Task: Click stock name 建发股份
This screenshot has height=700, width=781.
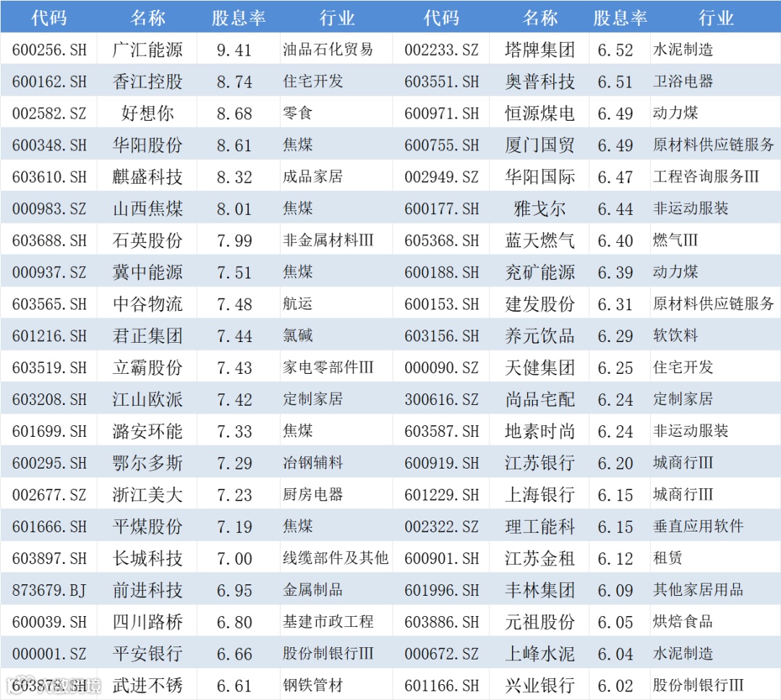Action: click(540, 304)
